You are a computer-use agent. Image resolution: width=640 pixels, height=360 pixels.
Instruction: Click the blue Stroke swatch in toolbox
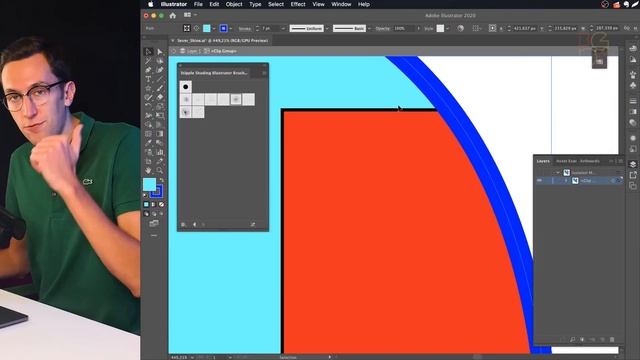click(157, 191)
